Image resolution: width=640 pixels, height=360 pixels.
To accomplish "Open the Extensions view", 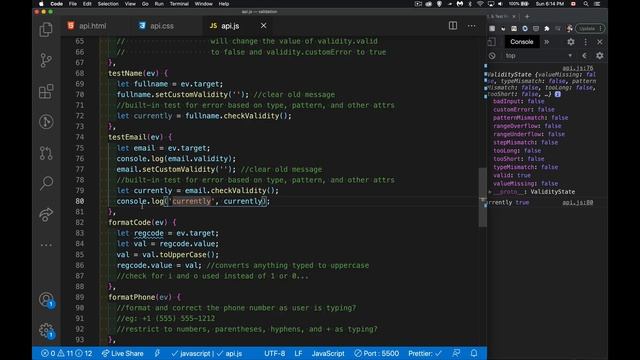I will pos(46,91).
